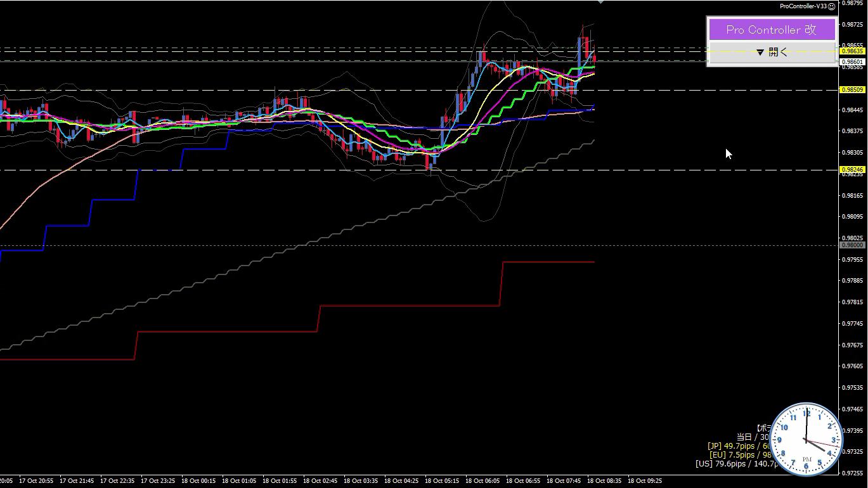
Task: Click the yellow 0.98509 price label
Action: 852,90
